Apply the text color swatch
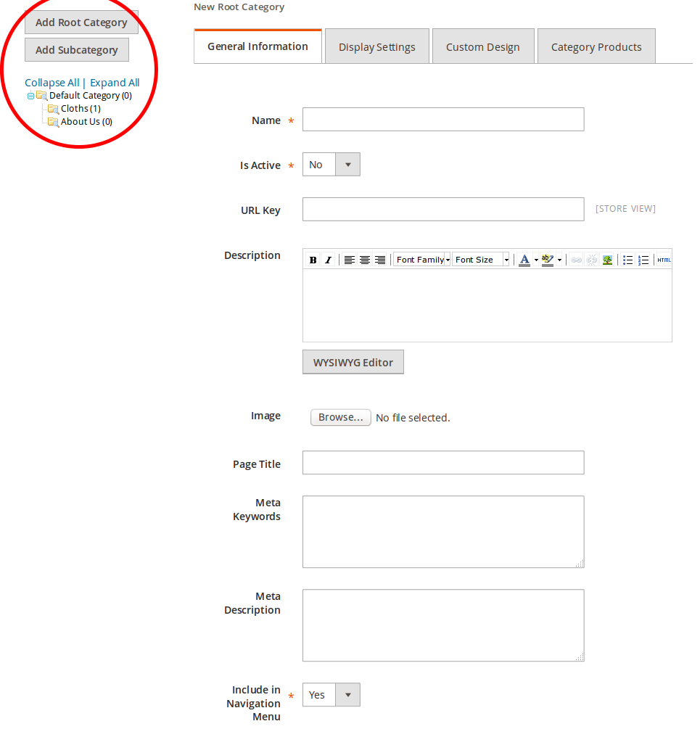Image resolution: width=700 pixels, height=729 pixels. point(524,260)
